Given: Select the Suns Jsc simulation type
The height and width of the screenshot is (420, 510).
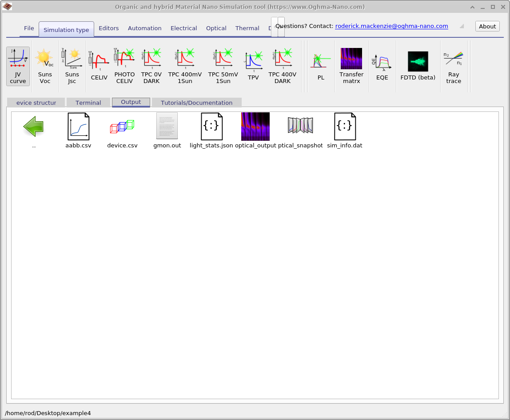Looking at the screenshot, I should pos(72,66).
